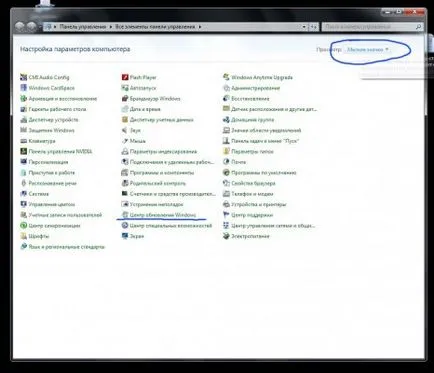This screenshot has height=373, width=434.
Task: Open the Windows CardSpace icon
Action: pos(23,88)
